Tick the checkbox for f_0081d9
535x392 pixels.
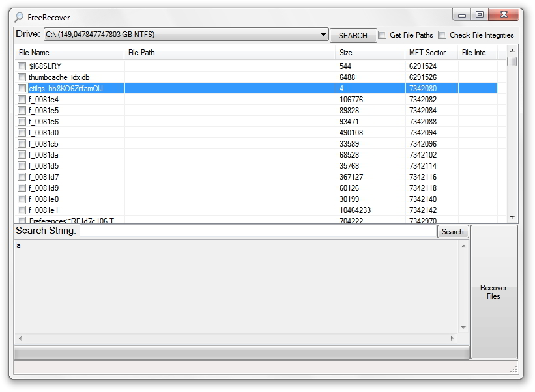coord(22,188)
